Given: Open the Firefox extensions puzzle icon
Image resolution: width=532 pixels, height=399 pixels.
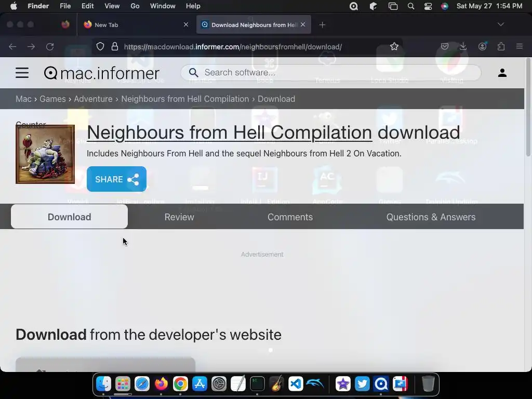Looking at the screenshot, I should coord(501,46).
